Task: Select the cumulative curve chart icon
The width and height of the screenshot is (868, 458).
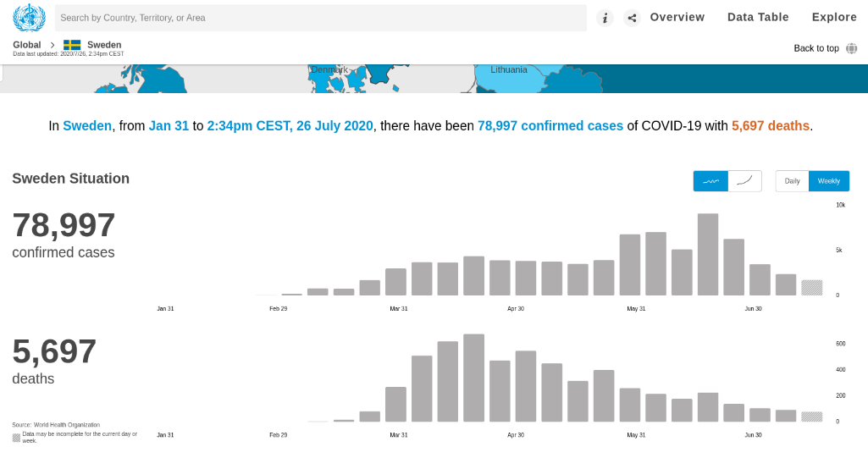Action: coord(744,181)
